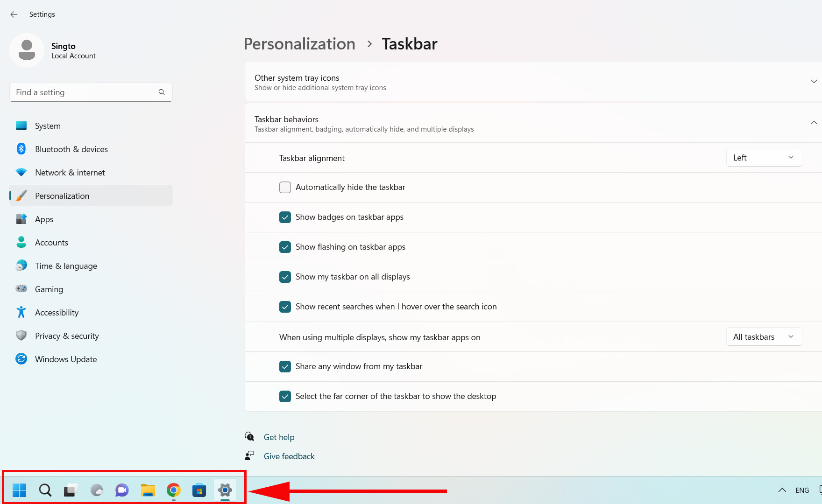Click the globe clock Time & language icon
Image resolution: width=822 pixels, height=504 pixels.
(21, 266)
